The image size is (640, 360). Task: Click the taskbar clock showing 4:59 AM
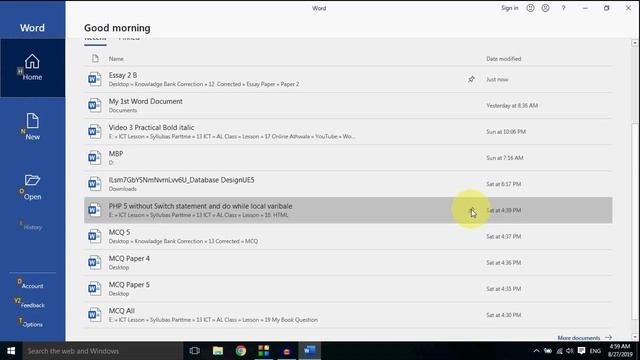[620, 351]
